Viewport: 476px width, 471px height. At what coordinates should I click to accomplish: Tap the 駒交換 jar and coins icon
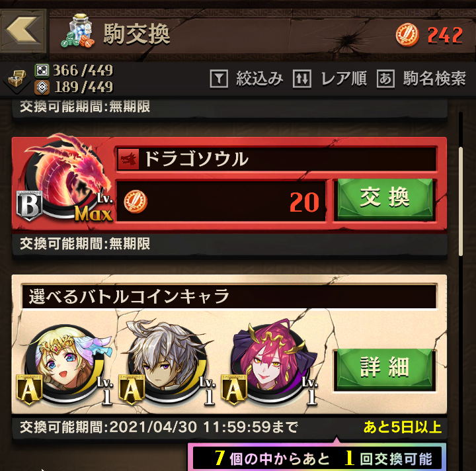77,31
